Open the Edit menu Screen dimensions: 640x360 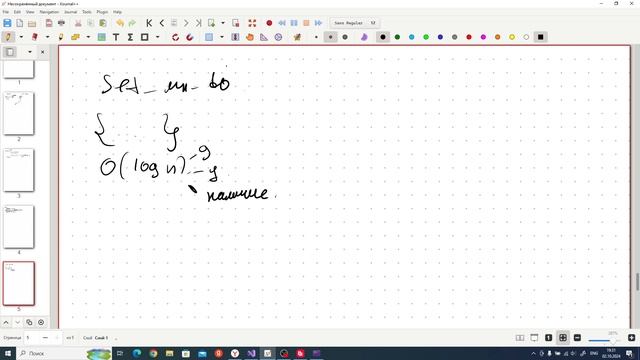(x=17, y=12)
